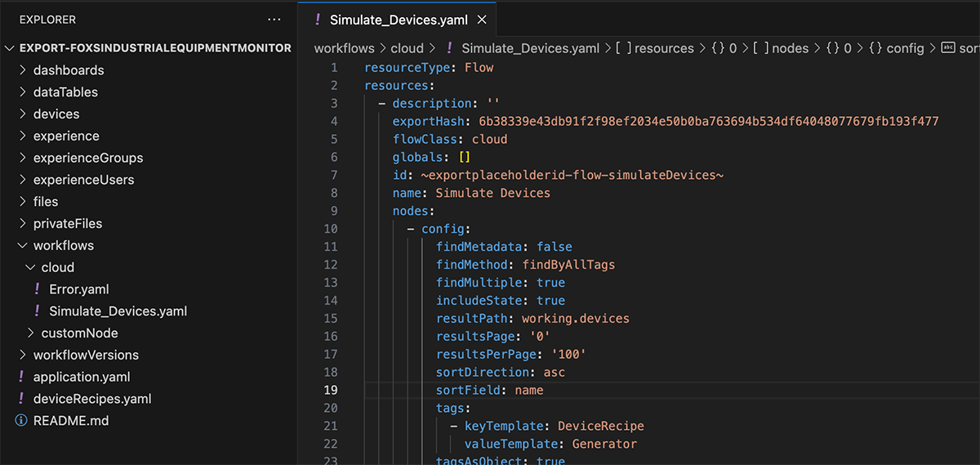Open deviceRecipes.yaml file
Viewport: 980px width, 465px height.
point(92,399)
